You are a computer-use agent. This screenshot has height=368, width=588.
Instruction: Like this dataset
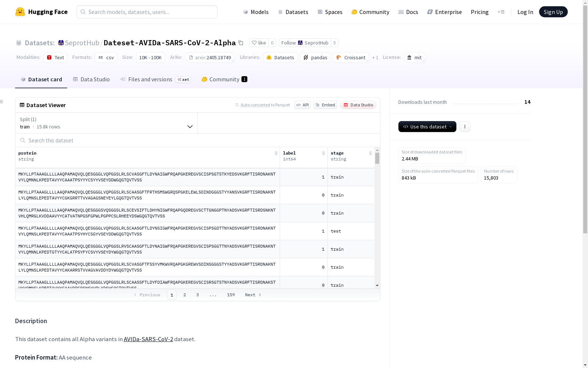tap(259, 43)
